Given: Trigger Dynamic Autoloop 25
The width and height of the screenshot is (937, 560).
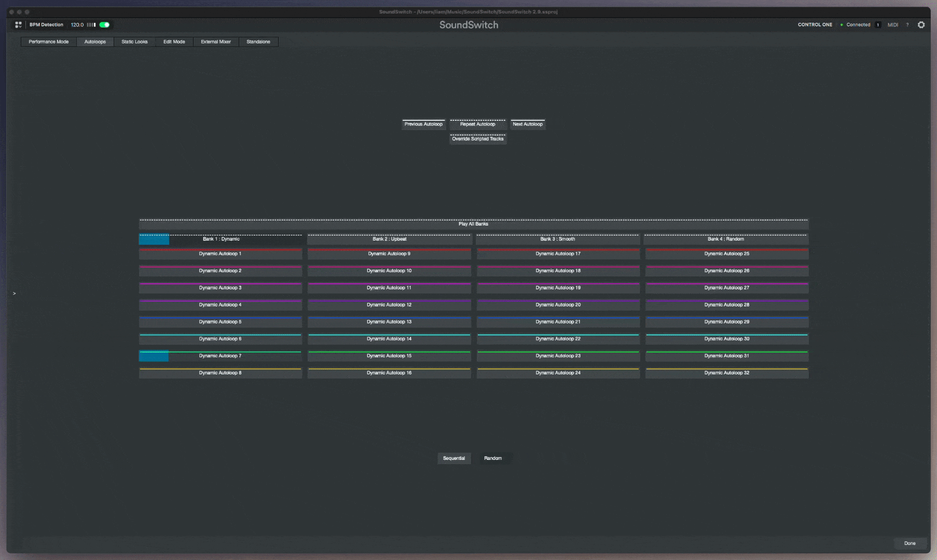Looking at the screenshot, I should point(727,254).
